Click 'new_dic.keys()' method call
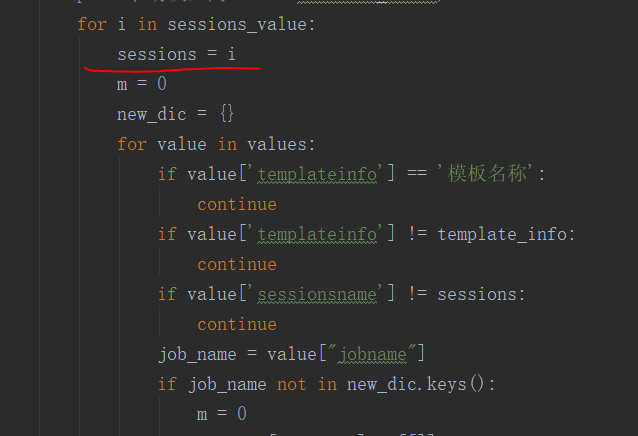The image size is (638, 436). tap(415, 384)
